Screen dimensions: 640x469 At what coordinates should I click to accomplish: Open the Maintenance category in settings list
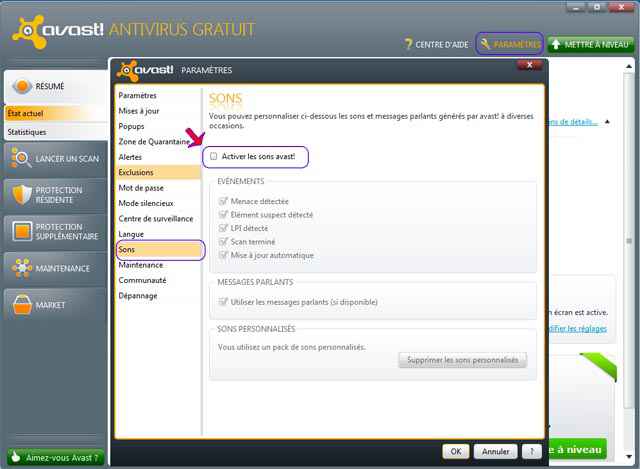tap(158, 265)
